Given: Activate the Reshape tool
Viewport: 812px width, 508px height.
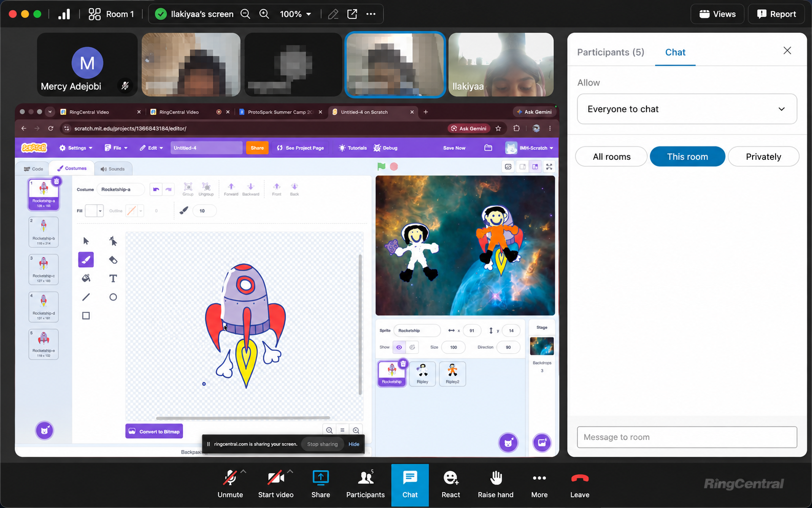Looking at the screenshot, I should 113,241.
